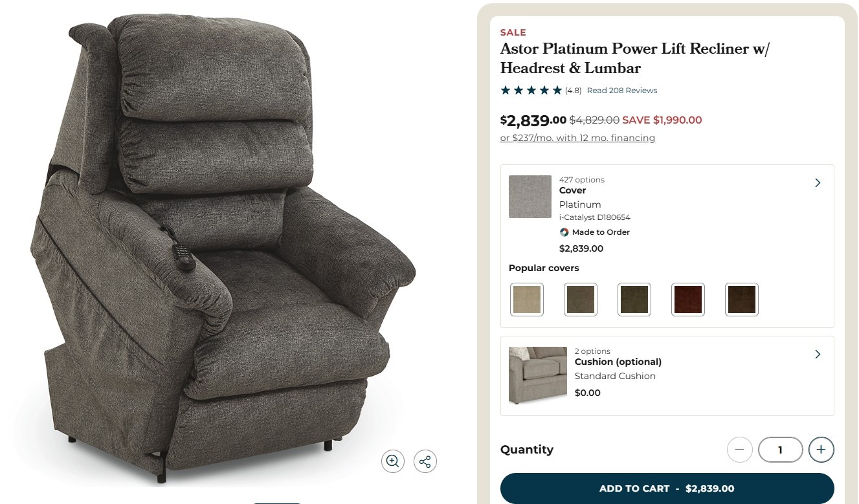Click the Made to Order badge icon
This screenshot has height=504, width=859.
564,232
